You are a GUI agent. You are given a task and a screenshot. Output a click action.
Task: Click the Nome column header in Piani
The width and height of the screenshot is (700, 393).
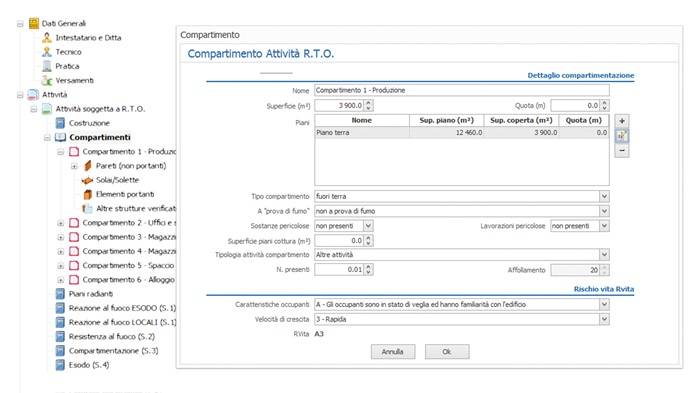click(362, 120)
